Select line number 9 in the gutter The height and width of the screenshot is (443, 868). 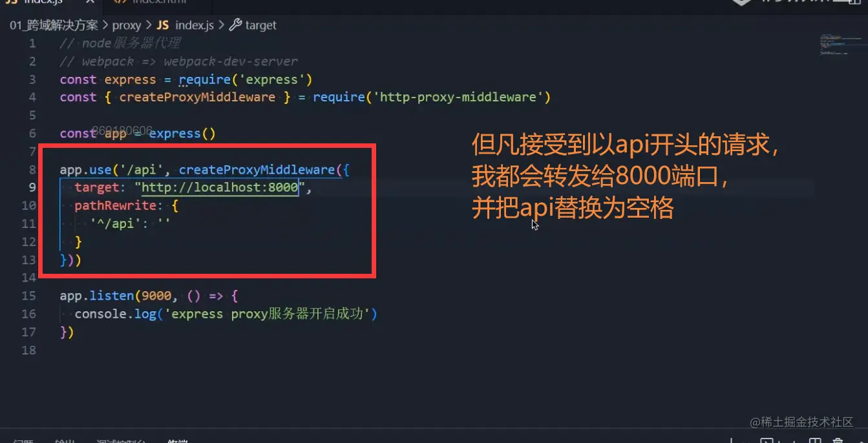[32, 188]
